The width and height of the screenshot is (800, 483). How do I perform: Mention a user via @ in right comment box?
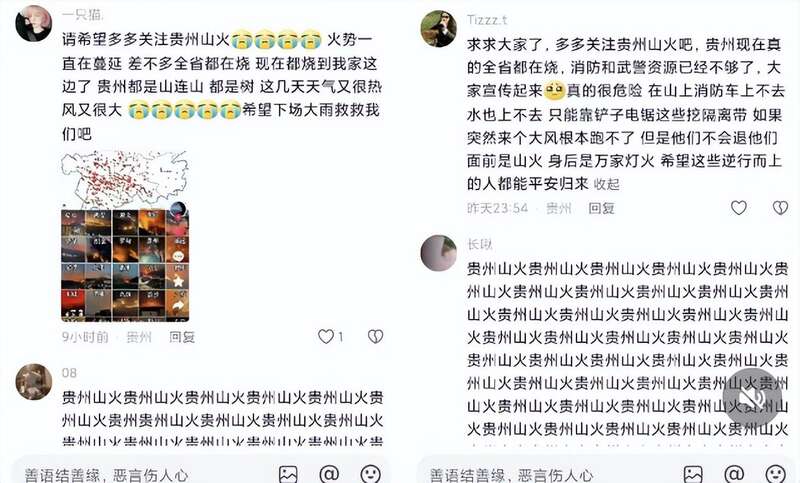(734, 475)
